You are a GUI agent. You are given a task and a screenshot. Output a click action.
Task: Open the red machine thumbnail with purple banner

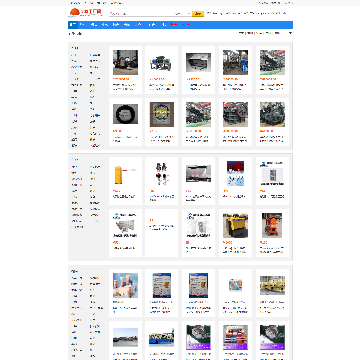(x=235, y=337)
